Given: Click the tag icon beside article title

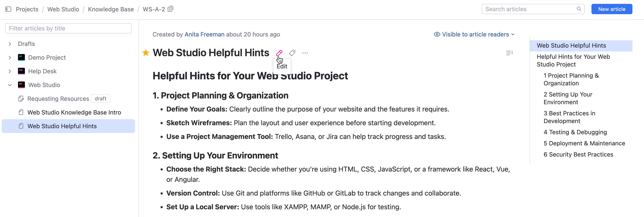Looking at the screenshot, I should pyautogui.click(x=292, y=53).
